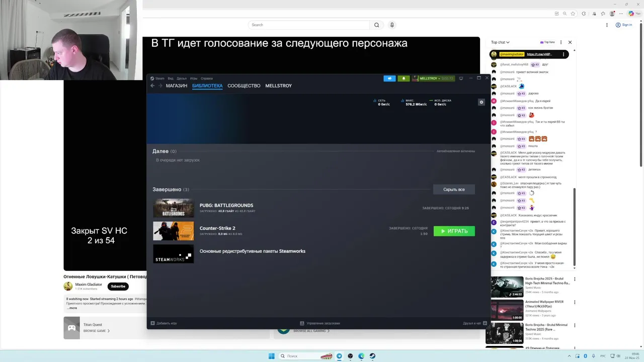Open options for Animated Wallpaper RIVER video

point(575,302)
